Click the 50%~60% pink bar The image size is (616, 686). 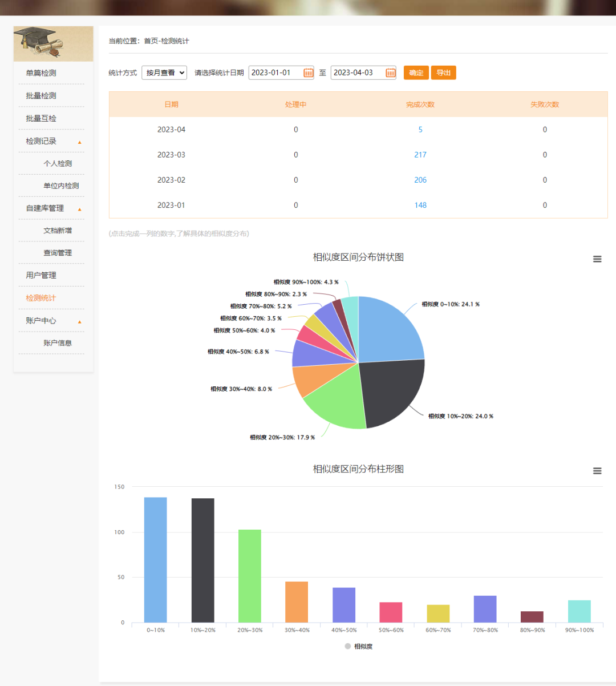pyautogui.click(x=391, y=612)
